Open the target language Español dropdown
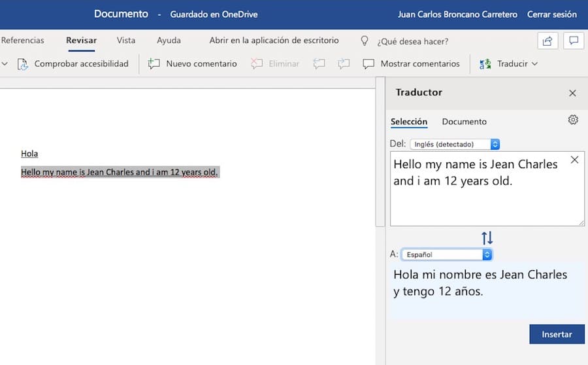Screen dimensions: 588x365 pyautogui.click(x=447, y=254)
